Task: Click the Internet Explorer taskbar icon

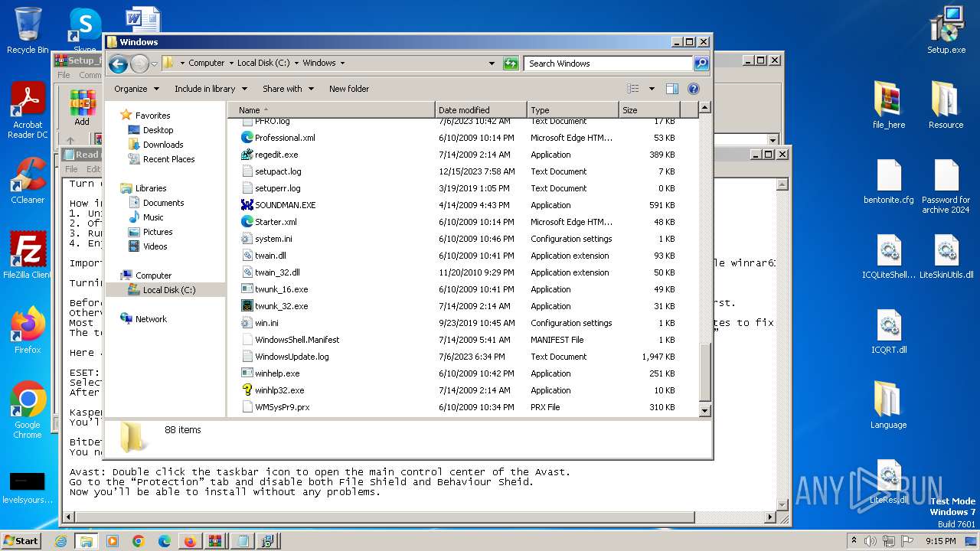Action: coord(60,541)
